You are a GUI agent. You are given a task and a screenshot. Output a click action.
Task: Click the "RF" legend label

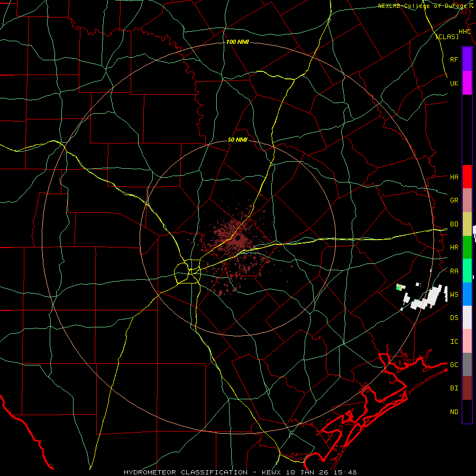[454, 59]
